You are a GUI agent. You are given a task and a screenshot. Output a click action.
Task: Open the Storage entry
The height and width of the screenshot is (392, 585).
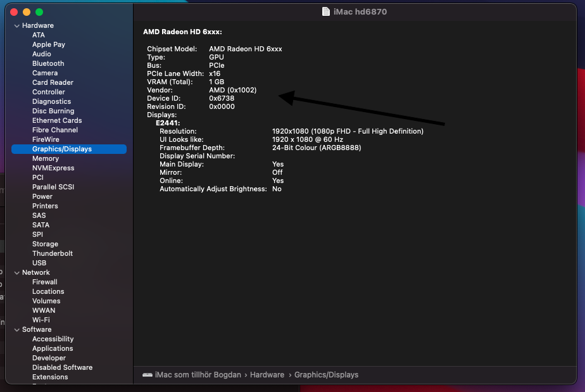45,244
